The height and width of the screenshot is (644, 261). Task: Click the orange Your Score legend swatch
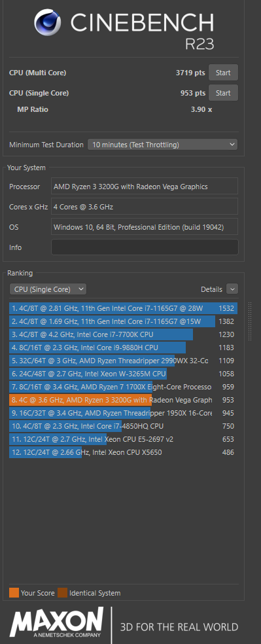coord(14,593)
